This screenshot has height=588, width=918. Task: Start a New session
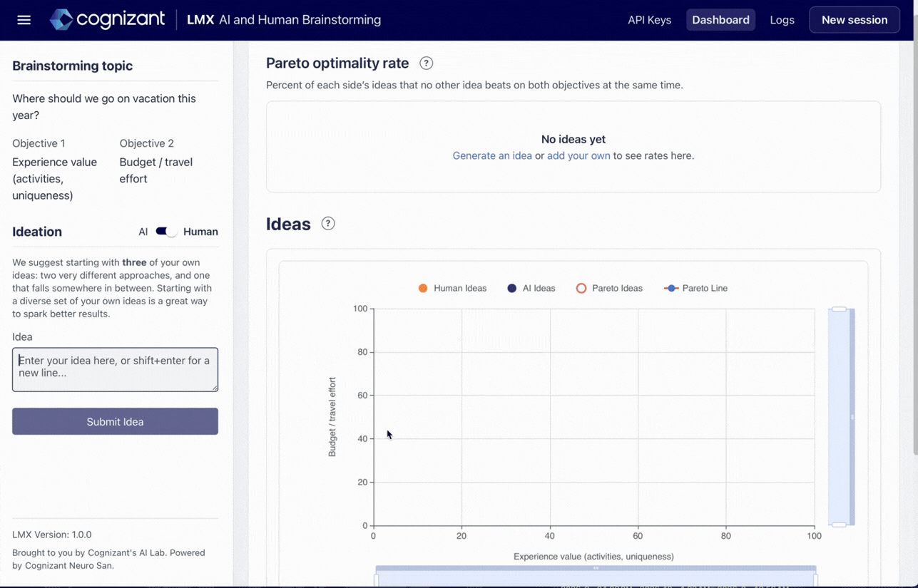pos(854,20)
